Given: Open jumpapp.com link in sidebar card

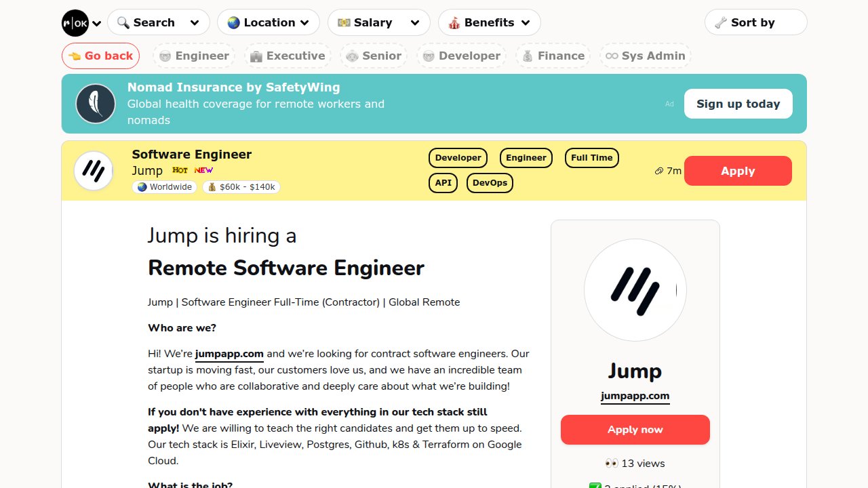Looking at the screenshot, I should 635,396.
